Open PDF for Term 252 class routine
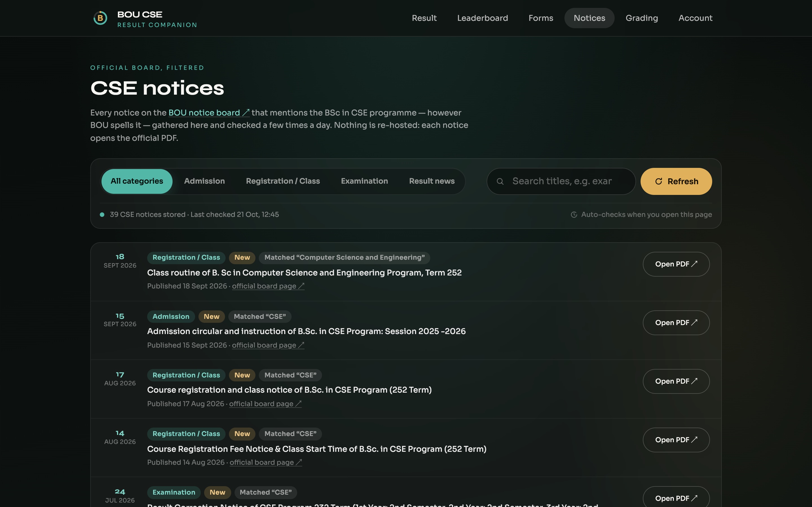Image resolution: width=812 pixels, height=507 pixels. coord(676,264)
